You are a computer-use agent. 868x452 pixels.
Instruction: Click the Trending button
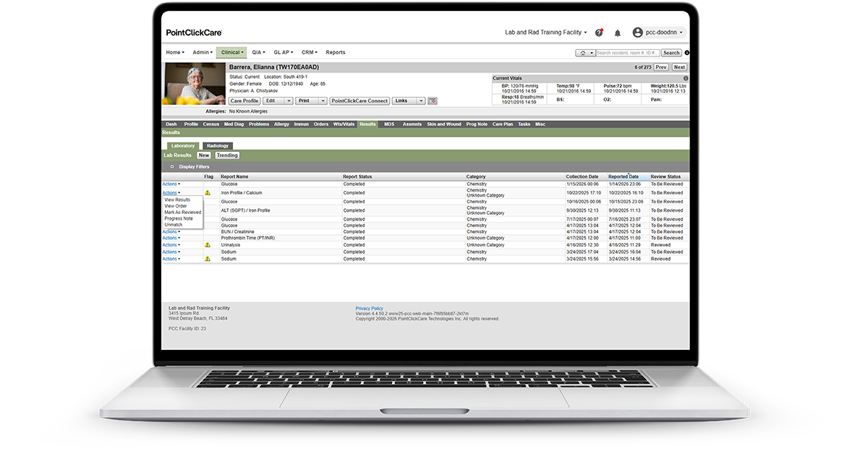tap(227, 155)
